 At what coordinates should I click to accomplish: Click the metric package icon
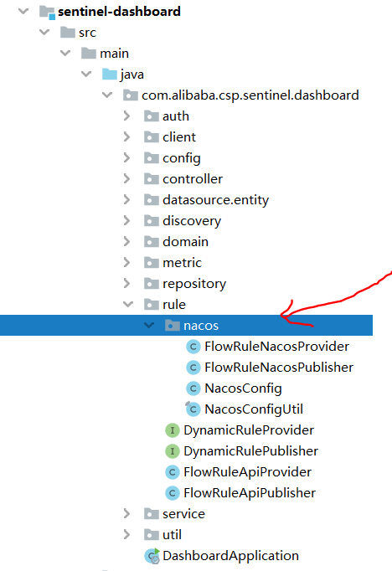coord(152,263)
